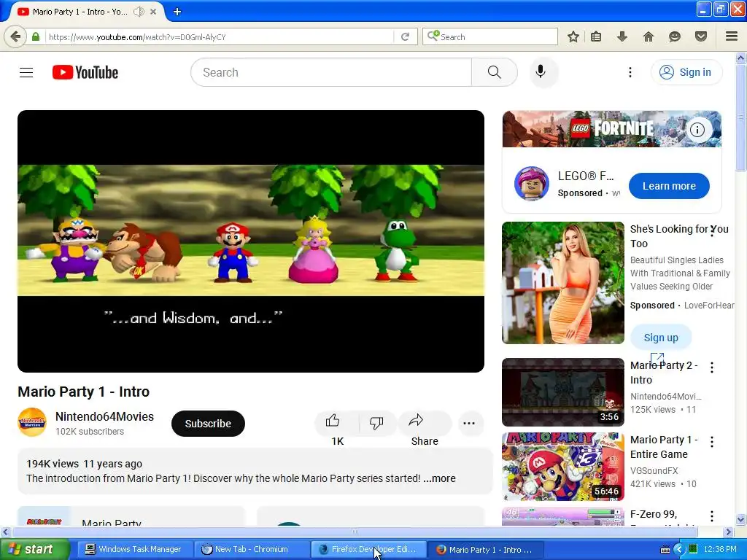Image resolution: width=747 pixels, height=560 pixels.
Task: Focus the browser URL address bar
Action: [219, 36]
